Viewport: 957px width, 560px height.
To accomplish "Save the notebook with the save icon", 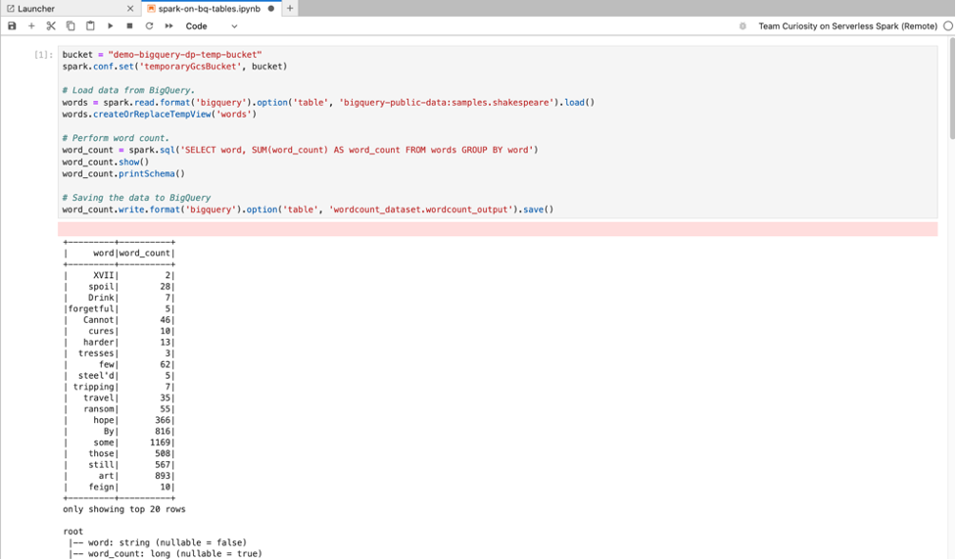I will coord(12,26).
